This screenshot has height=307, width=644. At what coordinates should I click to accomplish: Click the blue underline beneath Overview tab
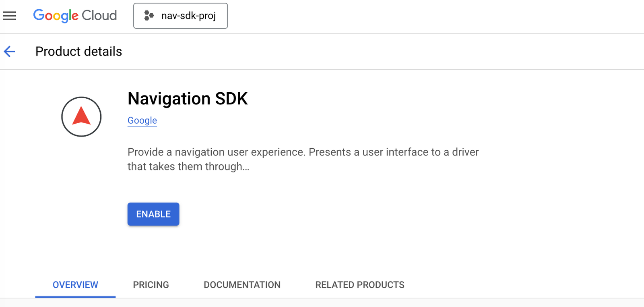(x=75, y=297)
